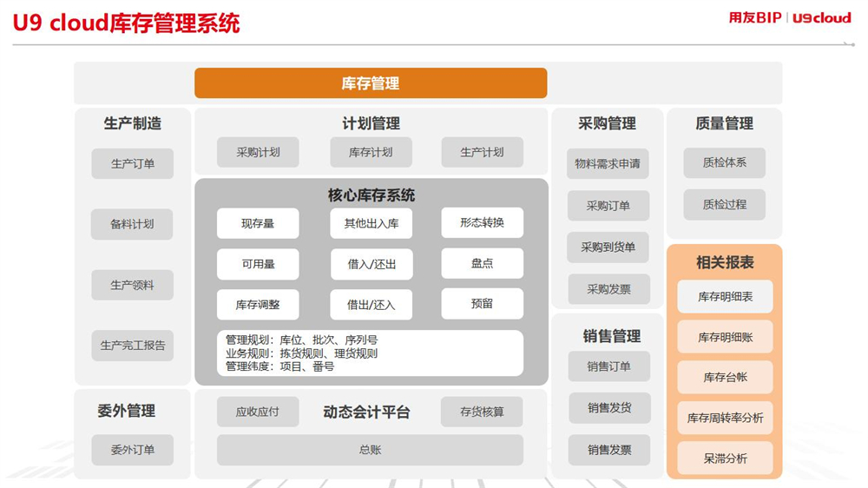
Task: Click the 采购订单 box
Action: [608, 206]
